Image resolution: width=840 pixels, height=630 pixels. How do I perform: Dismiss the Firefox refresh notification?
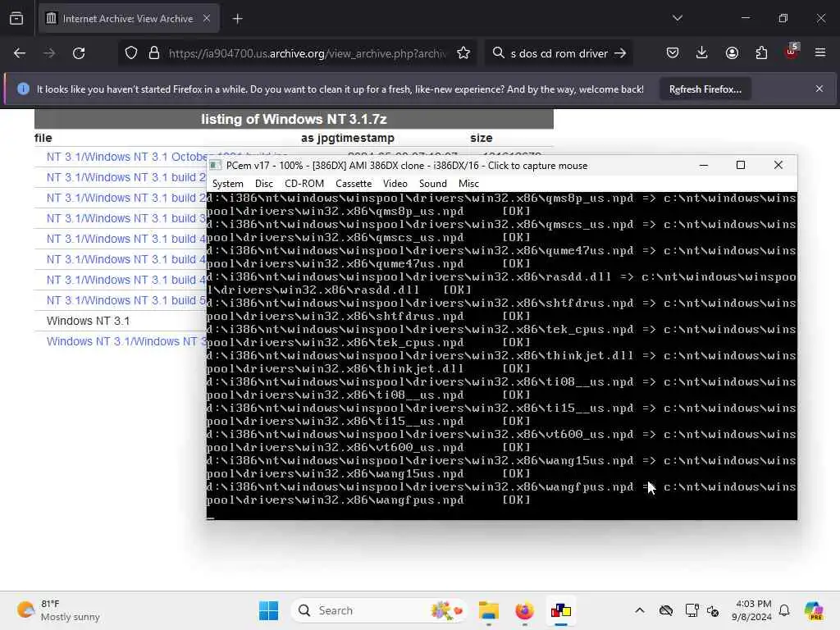click(819, 89)
